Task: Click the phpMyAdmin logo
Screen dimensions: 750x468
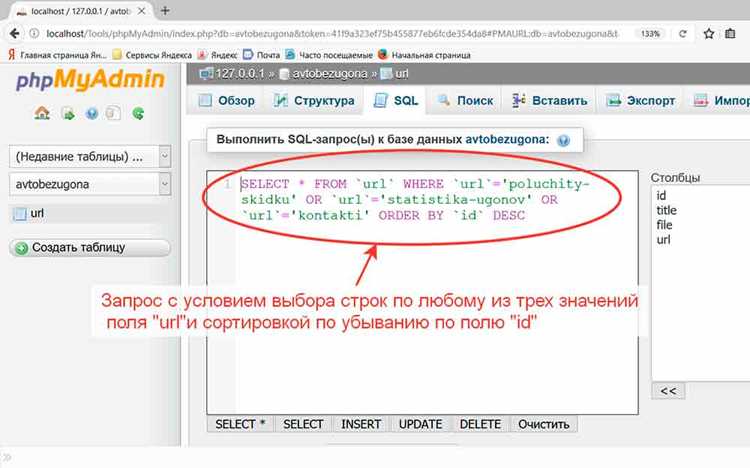Action: pos(90,79)
